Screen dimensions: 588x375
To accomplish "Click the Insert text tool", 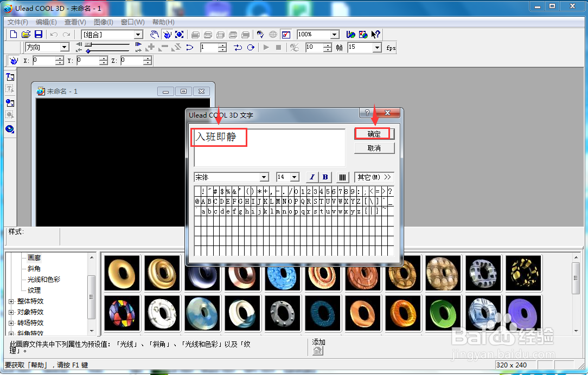I will tap(10, 77).
